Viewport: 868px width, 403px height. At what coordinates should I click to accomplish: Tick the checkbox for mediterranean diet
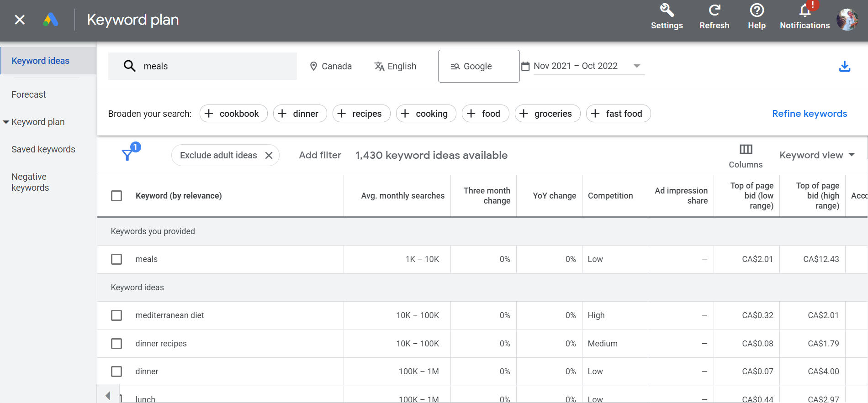pyautogui.click(x=116, y=315)
